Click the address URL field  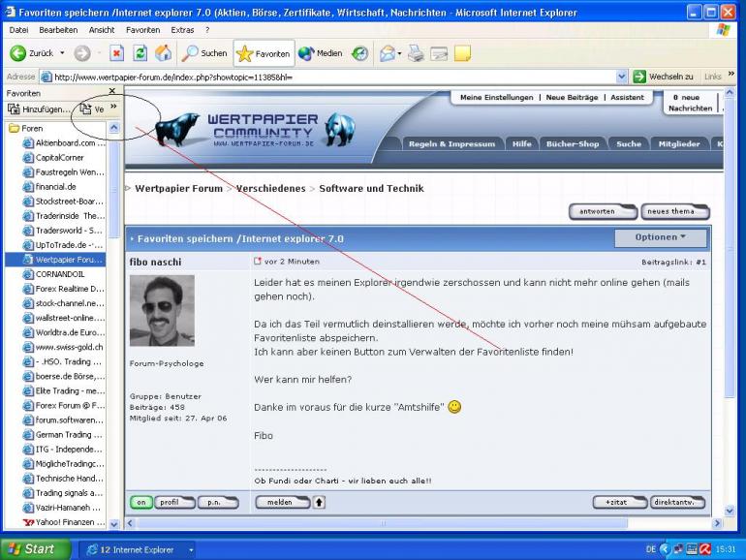pos(328,77)
